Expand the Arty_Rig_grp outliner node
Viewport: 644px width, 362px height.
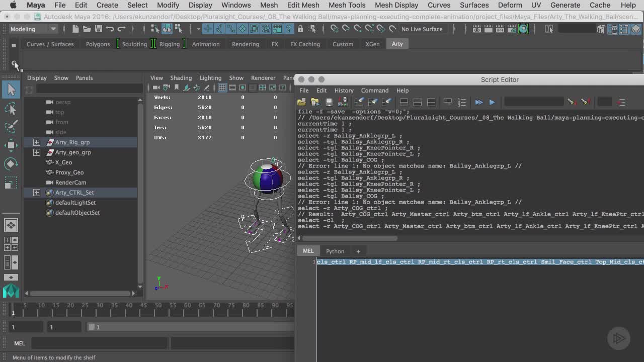[x=37, y=142]
